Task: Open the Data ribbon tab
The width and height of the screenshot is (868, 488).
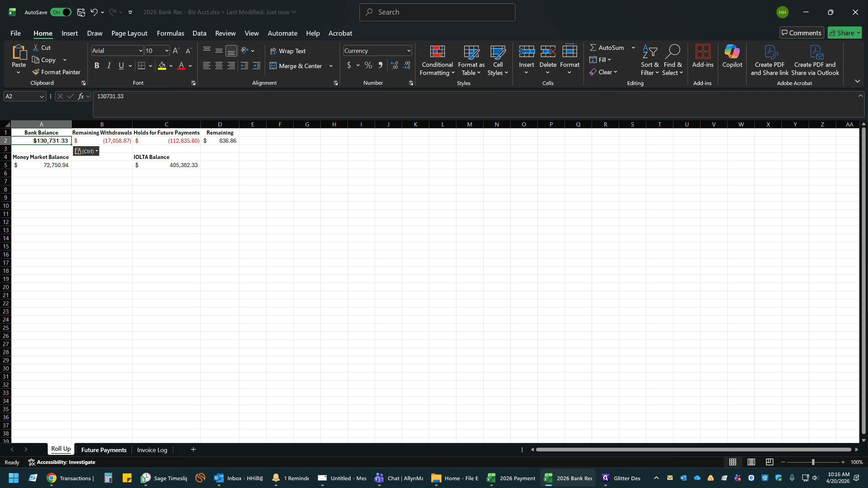Action: click(199, 33)
